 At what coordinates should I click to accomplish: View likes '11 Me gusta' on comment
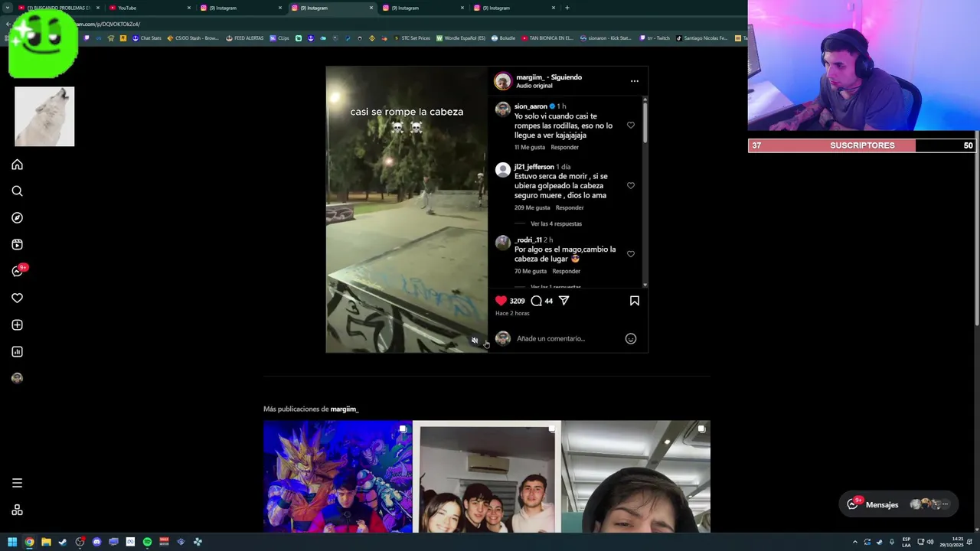coord(530,147)
